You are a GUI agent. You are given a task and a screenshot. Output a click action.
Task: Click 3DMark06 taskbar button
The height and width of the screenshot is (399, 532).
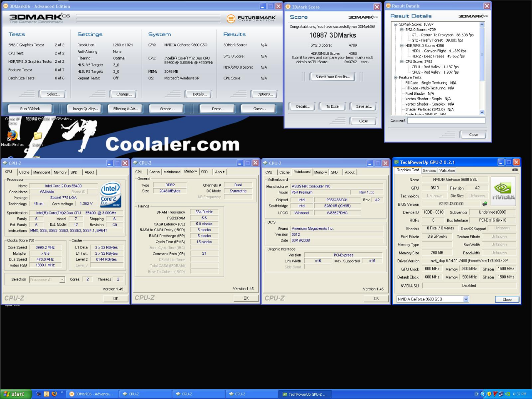[92, 394]
